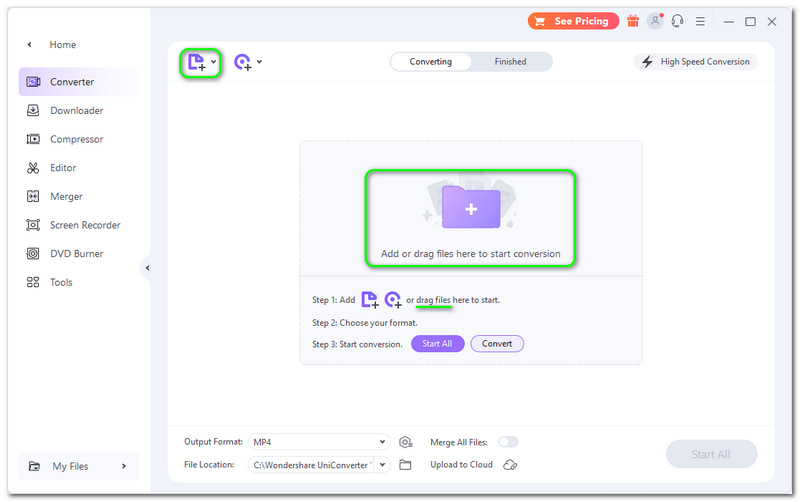Image resolution: width=800 pixels, height=502 pixels.
Task: Select Screen Recorder in the sidebar
Action: pos(85,225)
